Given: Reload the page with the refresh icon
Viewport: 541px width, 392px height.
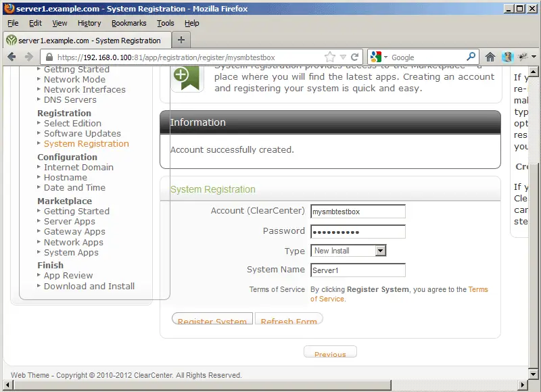Looking at the screenshot, I should click(x=354, y=57).
